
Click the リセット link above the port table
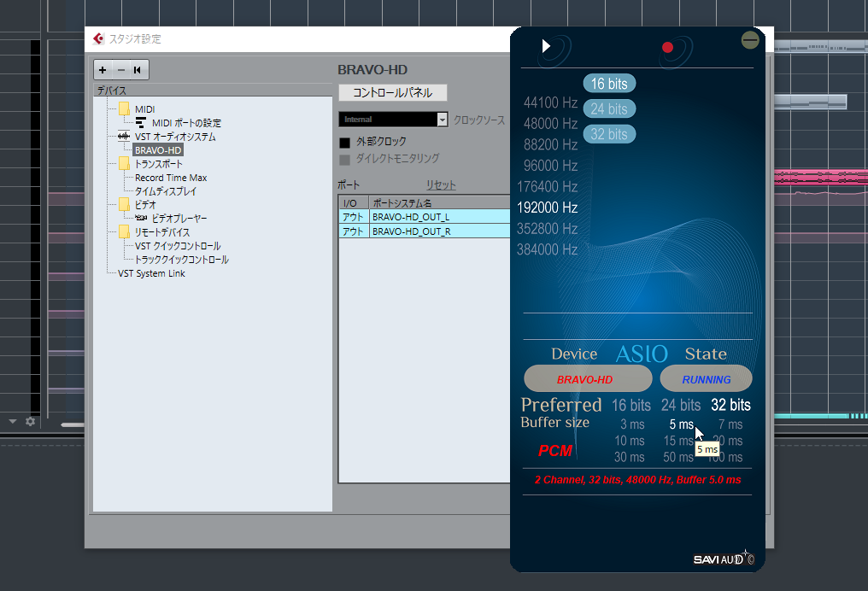coord(441,184)
